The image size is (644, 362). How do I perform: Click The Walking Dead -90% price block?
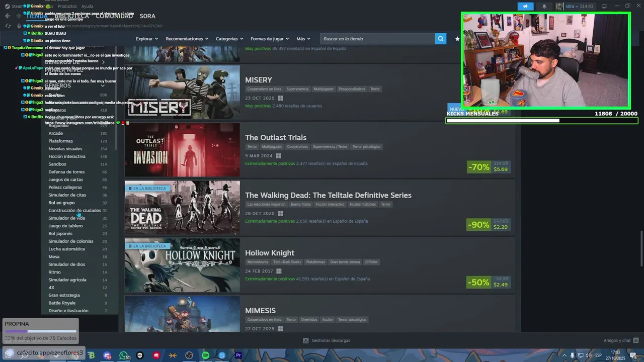pyautogui.click(x=489, y=225)
